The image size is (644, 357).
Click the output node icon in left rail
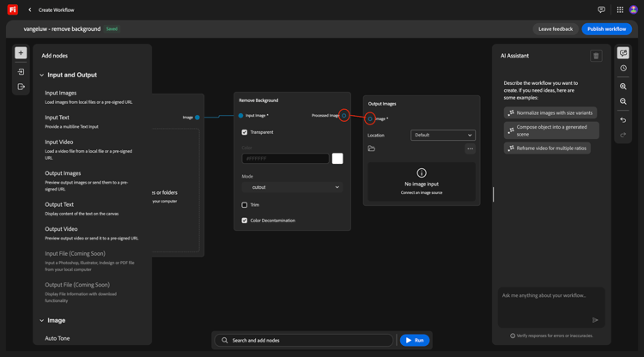pyautogui.click(x=21, y=87)
